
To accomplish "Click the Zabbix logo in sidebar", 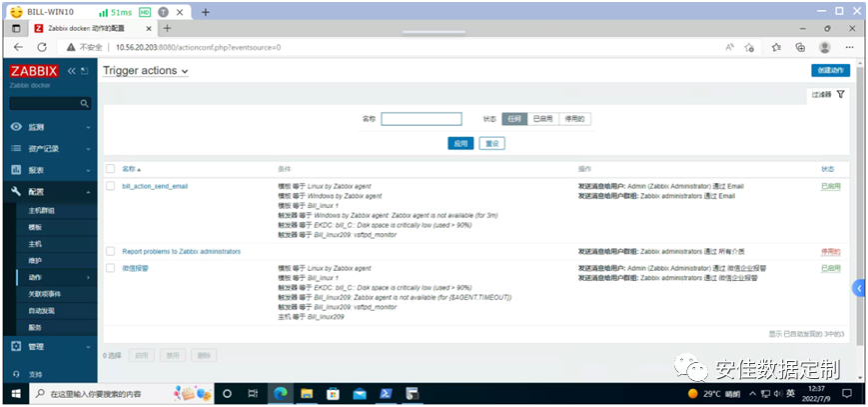I will pyautogui.click(x=34, y=72).
